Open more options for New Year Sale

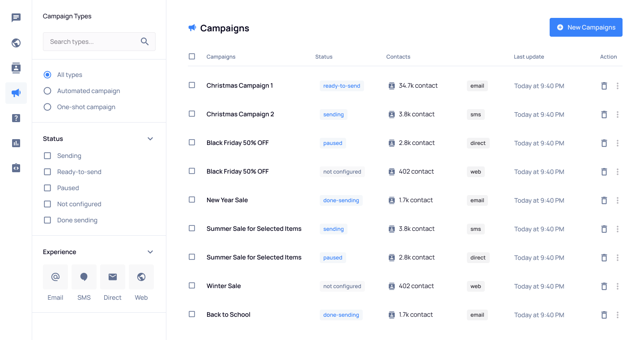click(x=618, y=200)
